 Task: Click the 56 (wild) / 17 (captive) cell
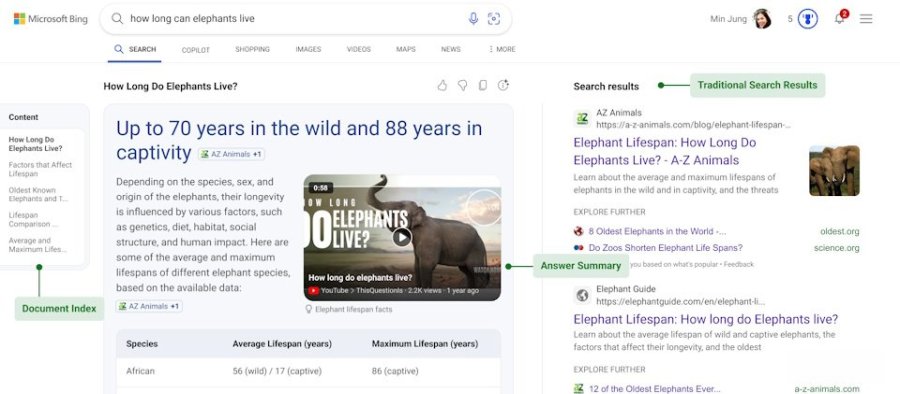(x=277, y=371)
